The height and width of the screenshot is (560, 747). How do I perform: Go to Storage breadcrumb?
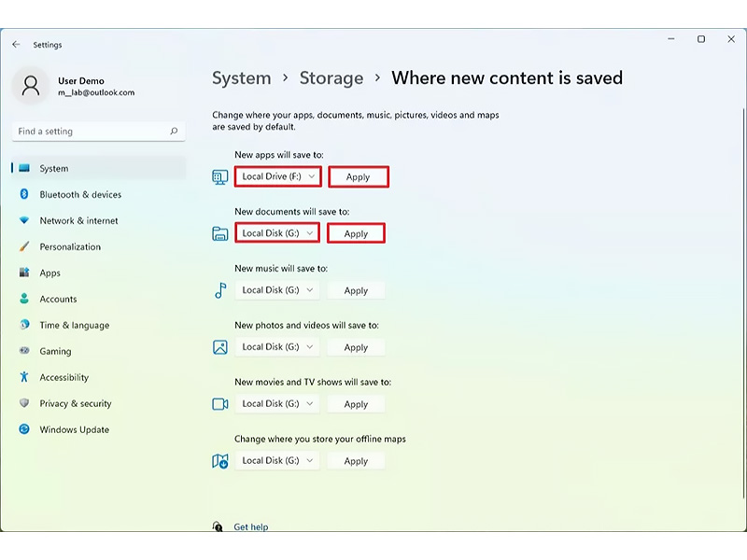(331, 78)
